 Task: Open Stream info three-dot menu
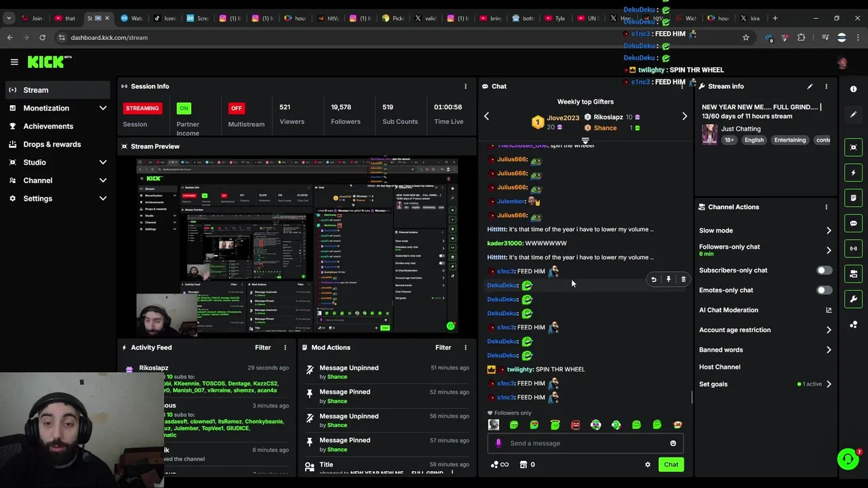coord(826,86)
